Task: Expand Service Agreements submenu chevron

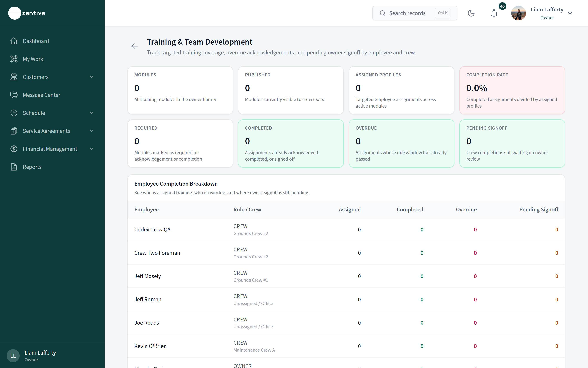Action: click(92, 131)
